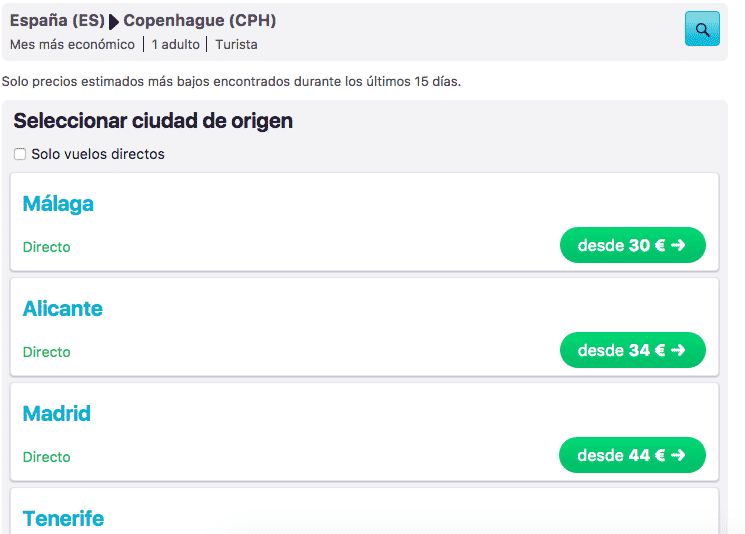Click the arrow icon on the 44 € button
Screen dimensions: 745x534
coord(678,455)
